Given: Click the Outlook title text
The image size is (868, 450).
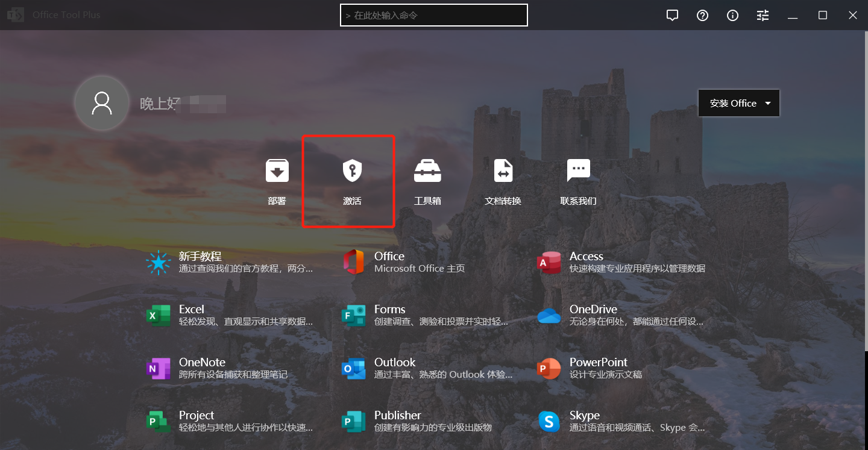Looking at the screenshot, I should click(x=395, y=362).
